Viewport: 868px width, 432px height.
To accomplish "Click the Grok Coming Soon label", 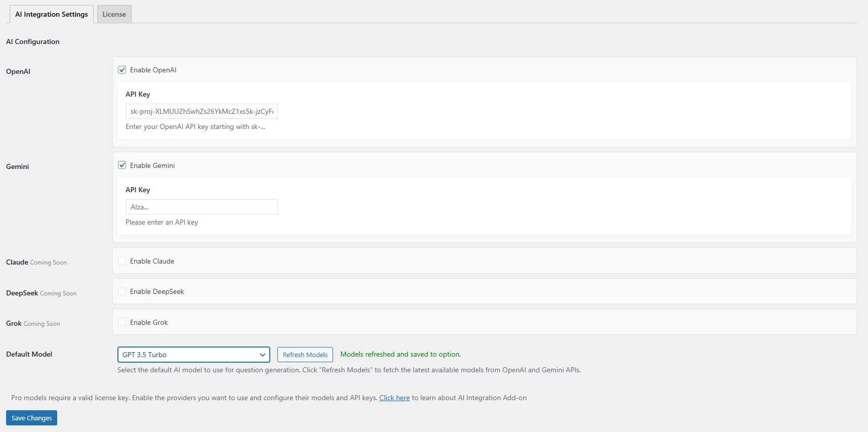I will (33, 323).
